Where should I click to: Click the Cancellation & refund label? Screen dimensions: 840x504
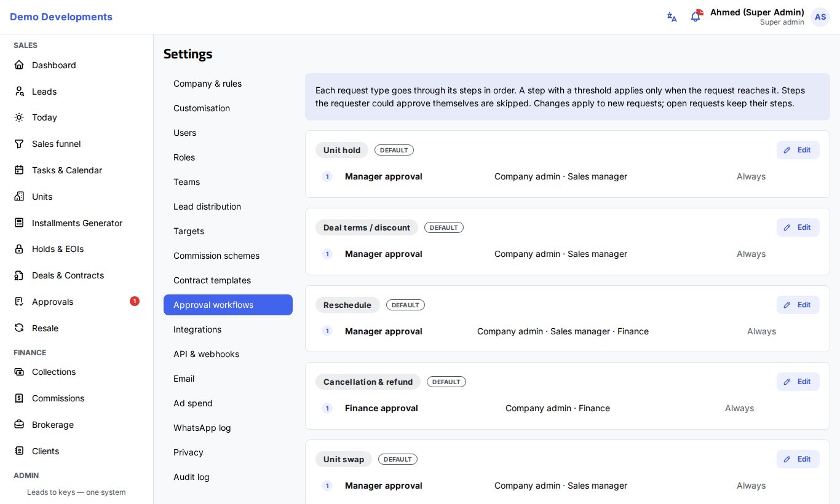[x=368, y=382]
